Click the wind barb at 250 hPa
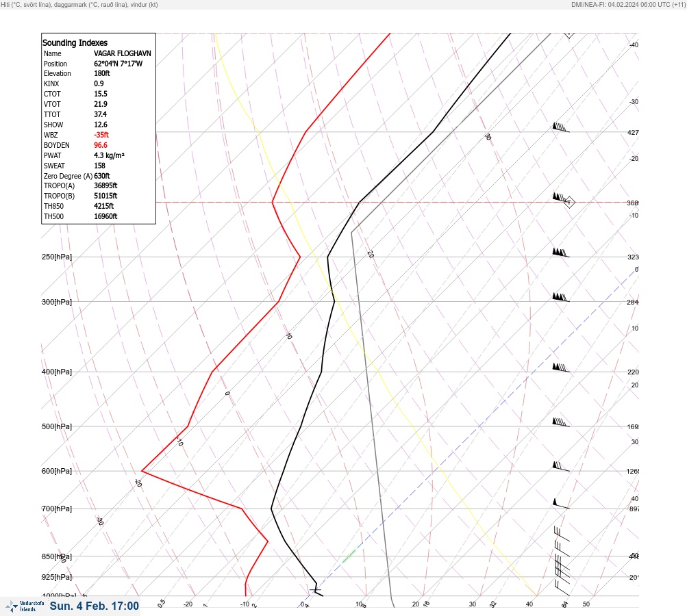The width and height of the screenshot is (687, 616). pyautogui.click(x=561, y=253)
